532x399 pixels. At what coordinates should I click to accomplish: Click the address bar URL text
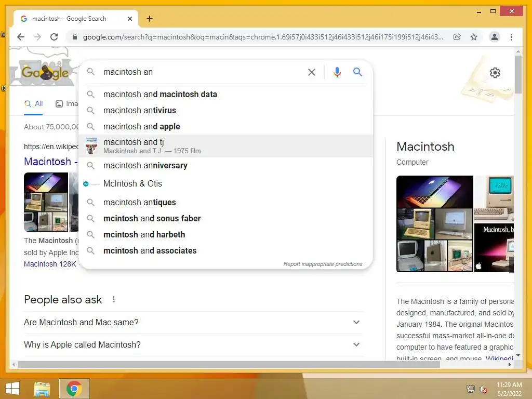click(263, 37)
